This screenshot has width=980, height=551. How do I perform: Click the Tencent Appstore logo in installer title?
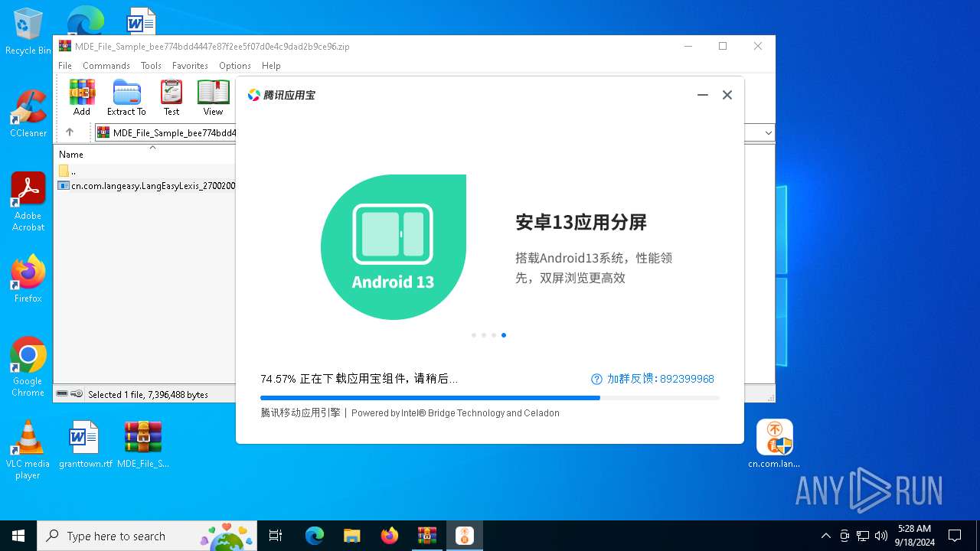tap(281, 95)
